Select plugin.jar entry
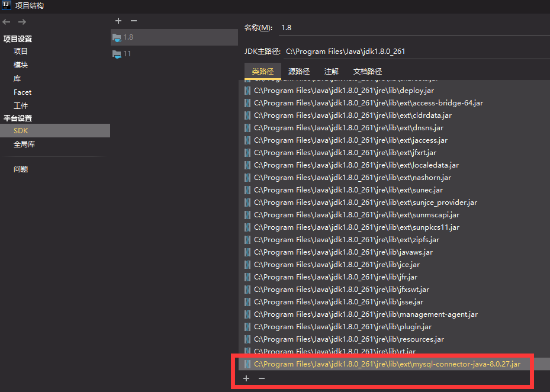550x392 pixels. 394,327
